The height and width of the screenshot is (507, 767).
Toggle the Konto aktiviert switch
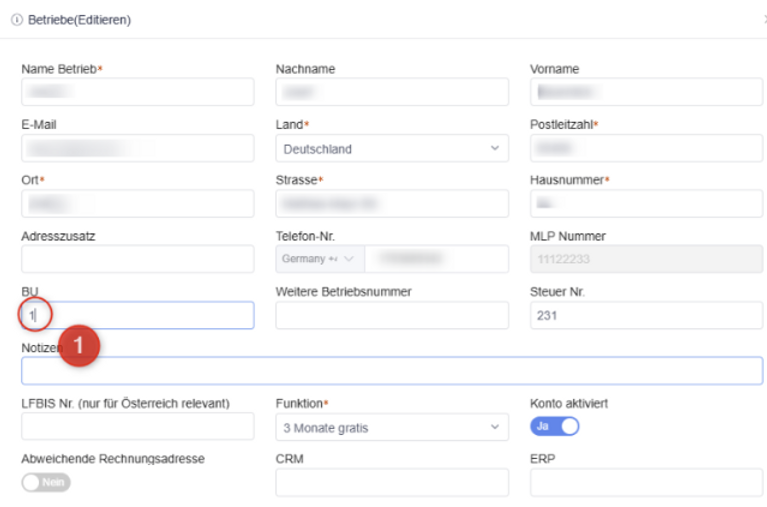[554, 426]
